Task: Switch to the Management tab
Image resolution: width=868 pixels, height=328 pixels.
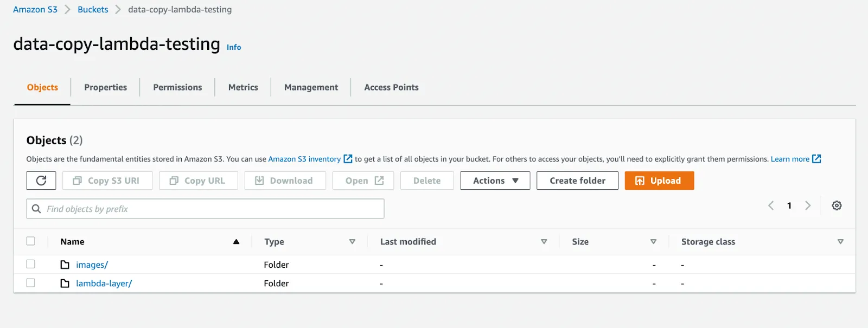Action: click(311, 87)
